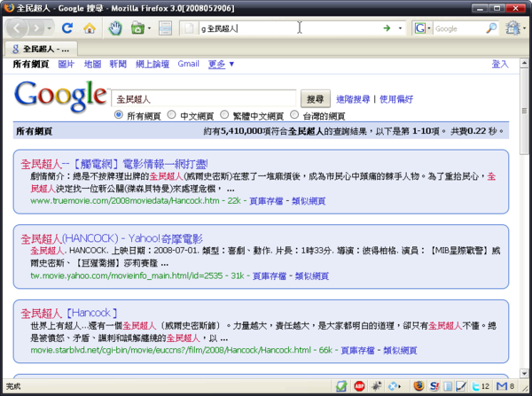Click the blue cross status bar icon
This screenshot has height=396, width=532.
[393, 386]
